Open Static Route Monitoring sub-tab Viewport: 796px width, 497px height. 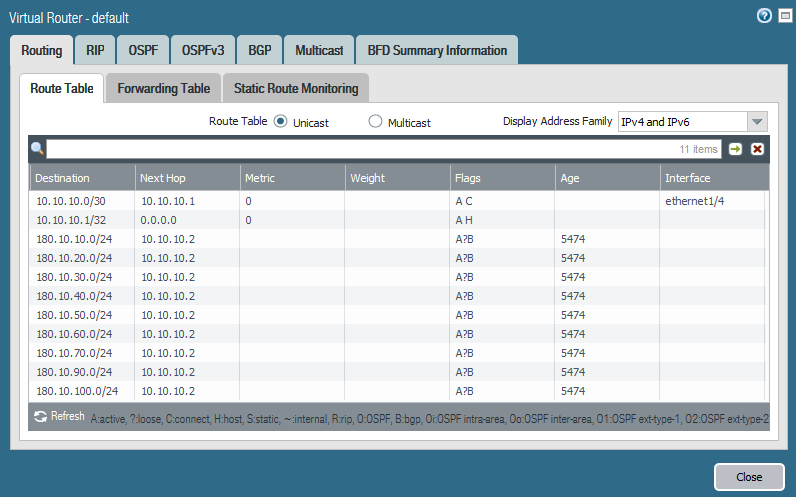295,88
